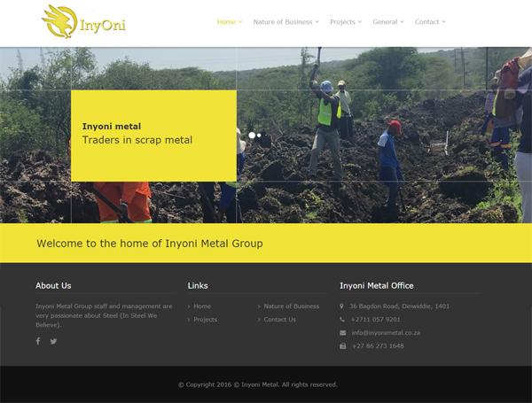The image size is (532, 403).
Task: Click the InyOni eagle logo
Action: tap(84, 21)
